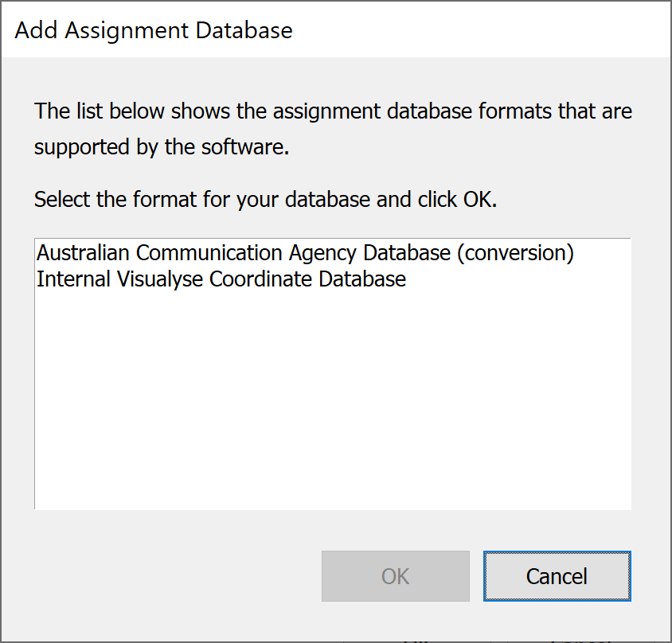Click empty space in the formats list box
672x643 pixels.
[x=333, y=399]
